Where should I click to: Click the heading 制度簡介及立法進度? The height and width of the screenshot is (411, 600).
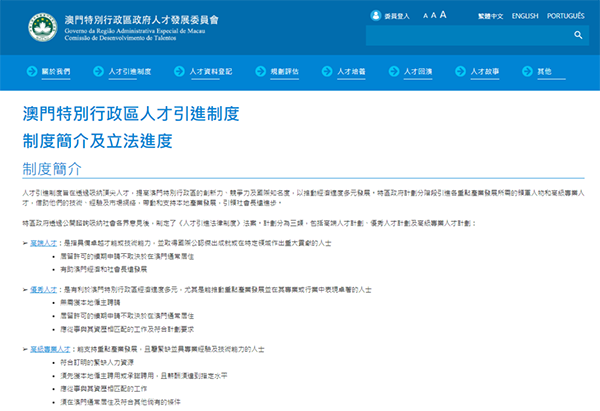pos(97,141)
